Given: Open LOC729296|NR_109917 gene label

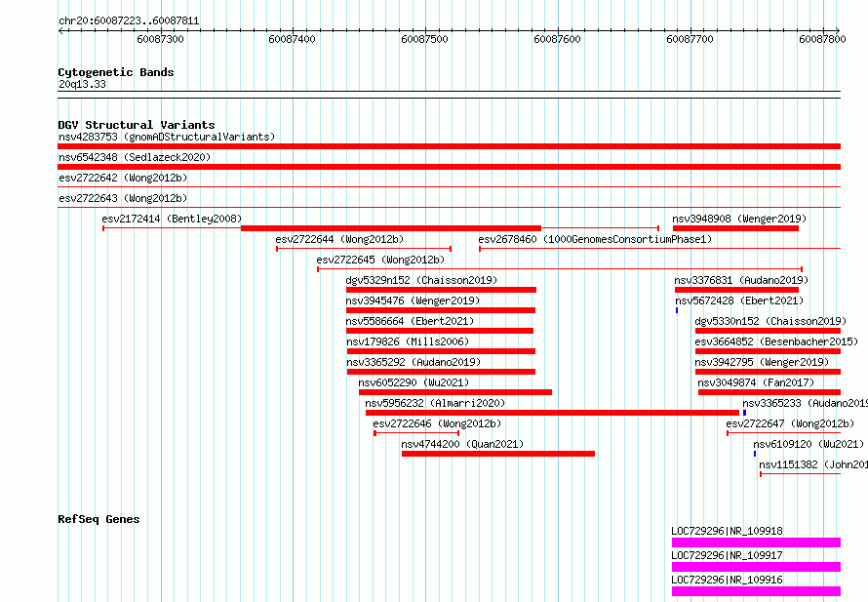Looking at the screenshot, I should [x=727, y=555].
